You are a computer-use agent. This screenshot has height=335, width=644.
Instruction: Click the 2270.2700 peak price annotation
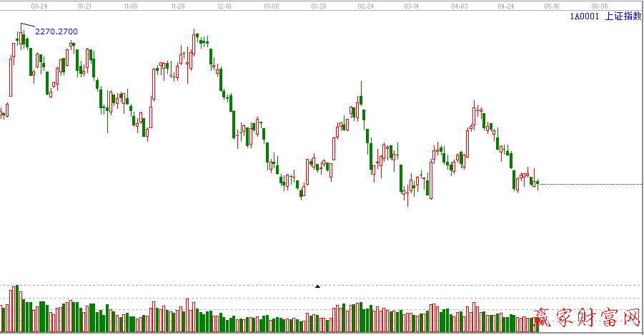coord(56,31)
